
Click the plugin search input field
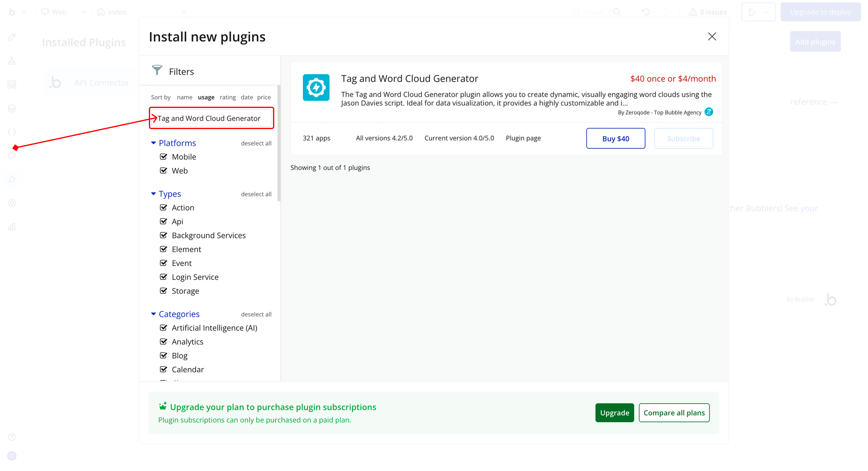[x=212, y=118]
